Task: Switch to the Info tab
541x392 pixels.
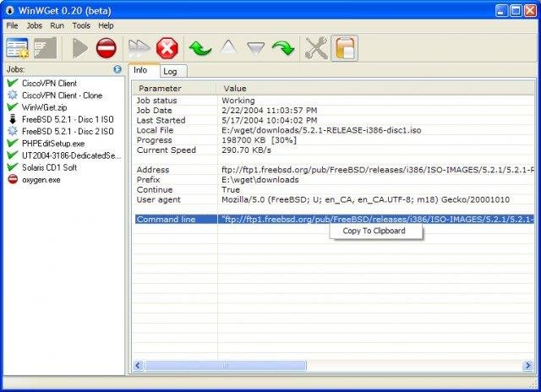Action: click(x=144, y=70)
